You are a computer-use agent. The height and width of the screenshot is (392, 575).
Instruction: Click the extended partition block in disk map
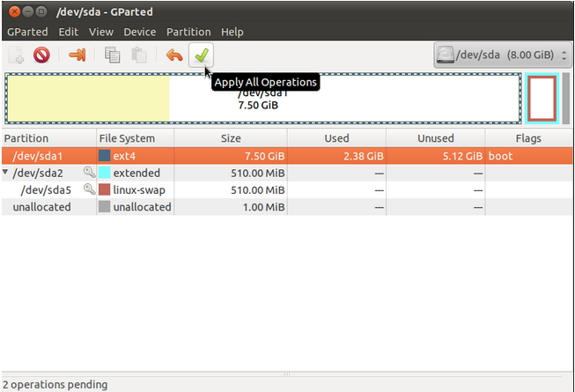[x=542, y=98]
